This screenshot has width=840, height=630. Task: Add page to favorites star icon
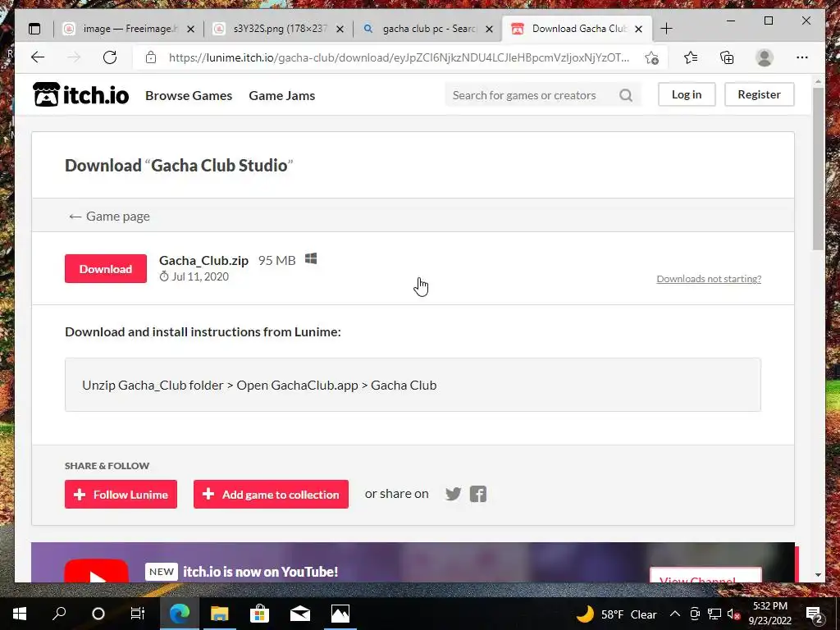(x=651, y=58)
